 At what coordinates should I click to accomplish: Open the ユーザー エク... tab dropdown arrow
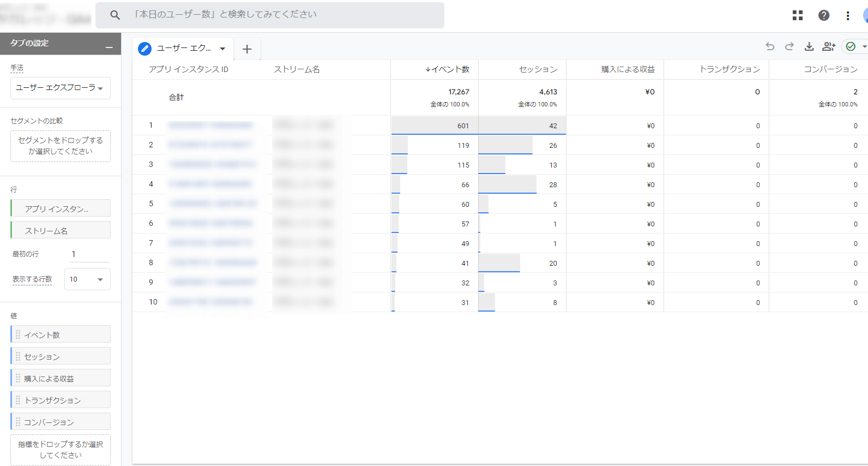click(x=222, y=49)
